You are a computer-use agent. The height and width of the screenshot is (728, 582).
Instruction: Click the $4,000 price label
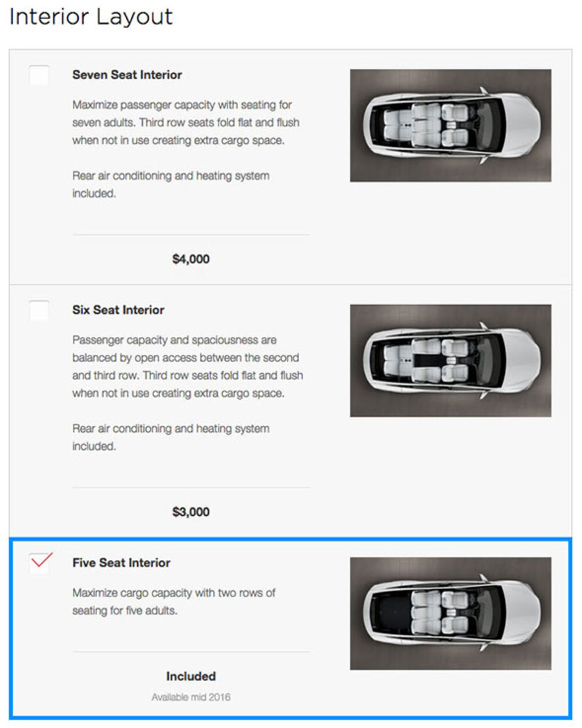[x=191, y=260]
